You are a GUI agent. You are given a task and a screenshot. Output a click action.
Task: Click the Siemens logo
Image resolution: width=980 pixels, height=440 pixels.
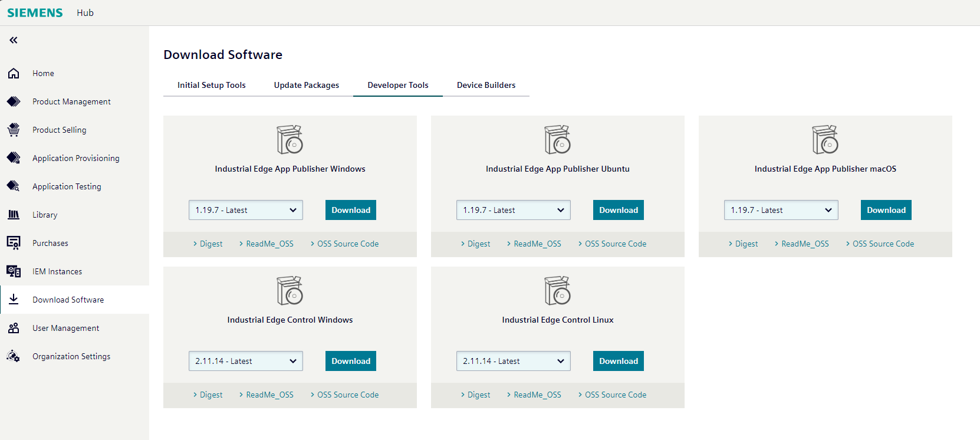[35, 13]
